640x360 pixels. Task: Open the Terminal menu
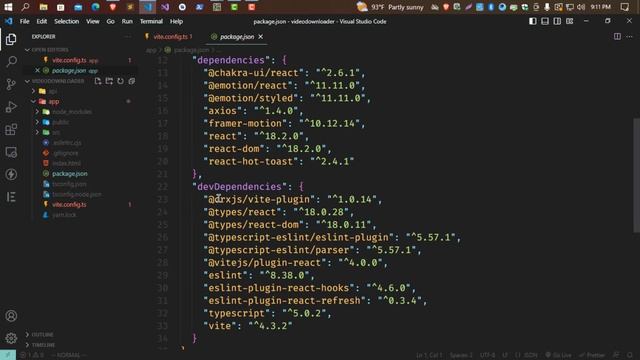click(x=151, y=21)
